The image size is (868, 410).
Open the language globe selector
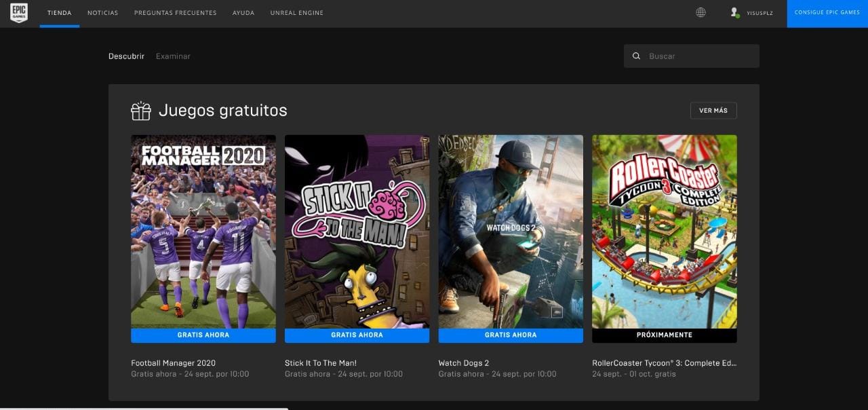701,13
